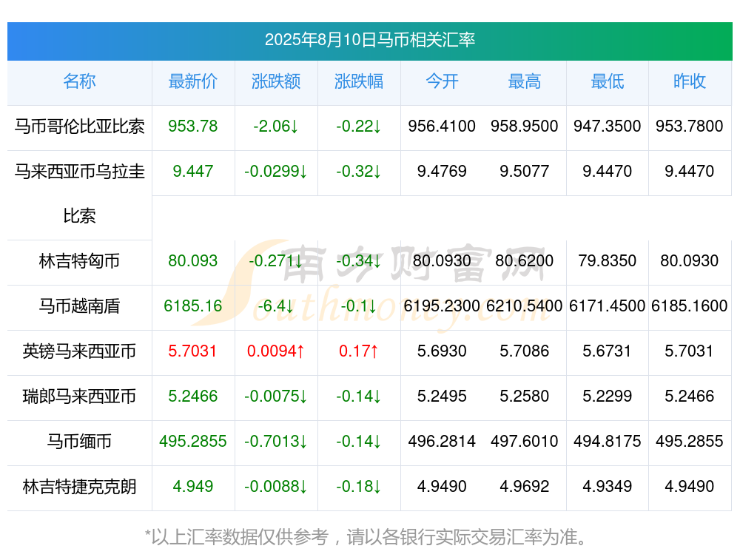Select the 名称 column header

[x=79, y=81]
